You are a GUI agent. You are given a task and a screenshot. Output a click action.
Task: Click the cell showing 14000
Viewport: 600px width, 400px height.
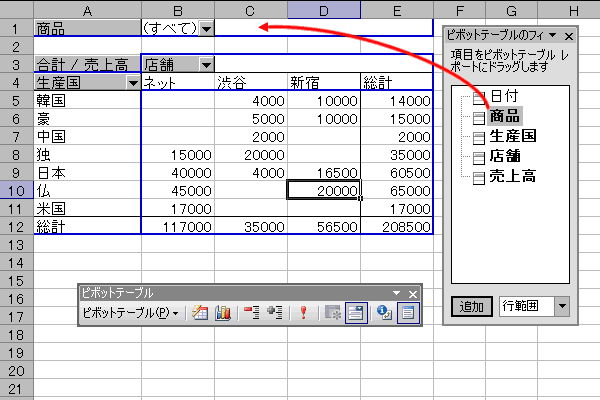[397, 100]
